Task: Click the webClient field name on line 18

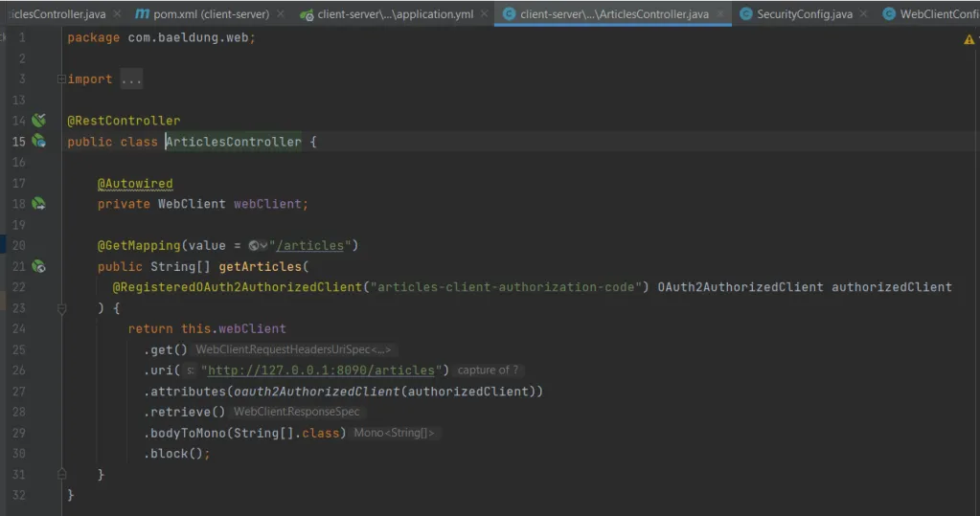Action: point(267,204)
